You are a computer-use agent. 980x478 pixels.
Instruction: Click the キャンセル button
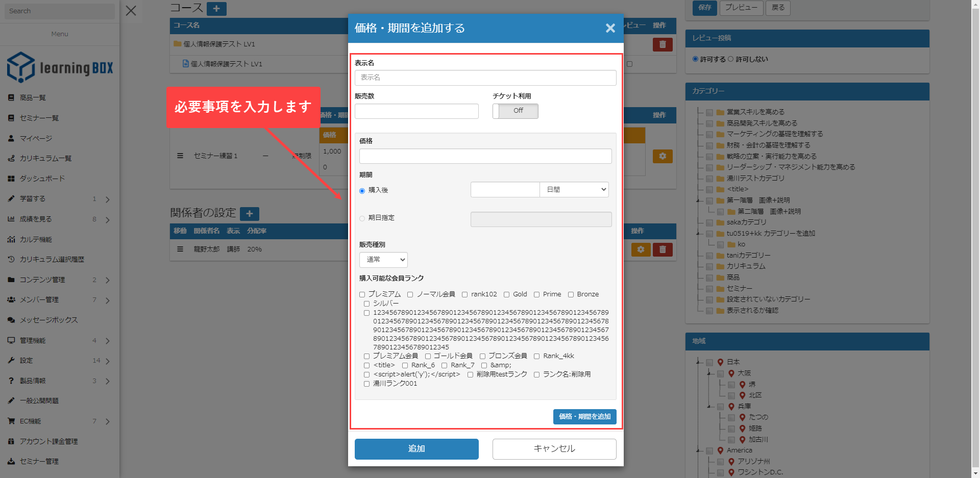554,449
